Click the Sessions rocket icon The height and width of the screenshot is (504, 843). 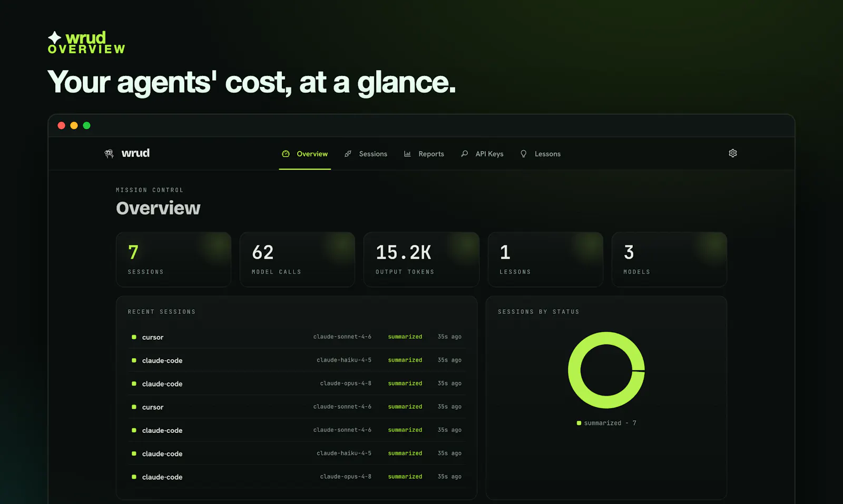click(x=348, y=154)
